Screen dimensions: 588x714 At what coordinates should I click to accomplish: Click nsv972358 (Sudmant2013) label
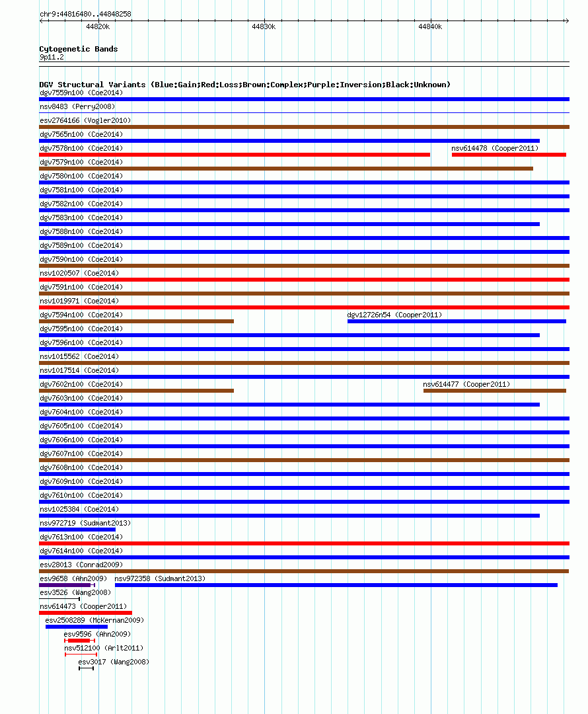tap(160, 578)
